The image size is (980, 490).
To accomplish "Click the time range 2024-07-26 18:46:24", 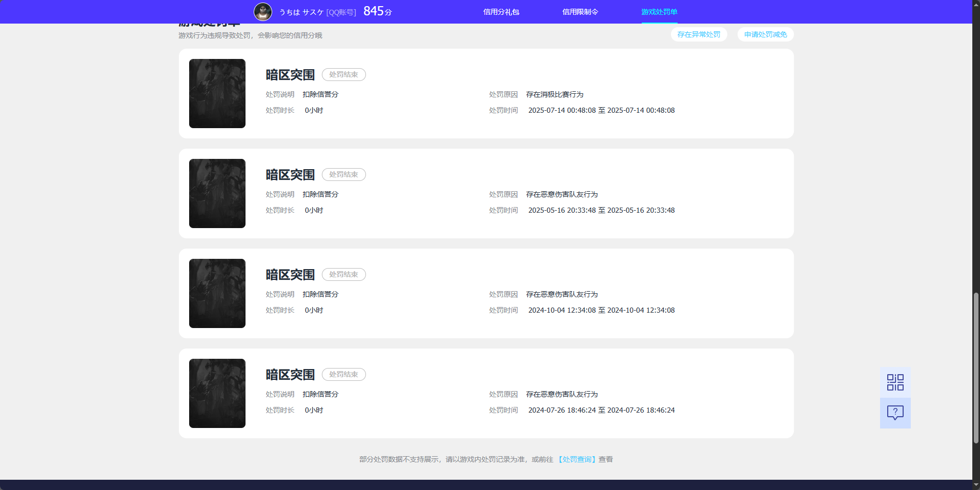I will point(602,410).
